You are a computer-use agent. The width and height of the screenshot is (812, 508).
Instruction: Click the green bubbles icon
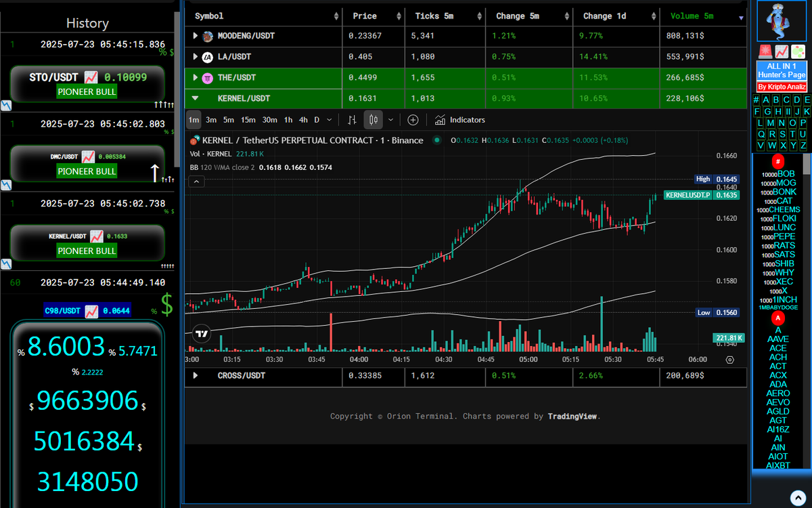[x=798, y=51]
